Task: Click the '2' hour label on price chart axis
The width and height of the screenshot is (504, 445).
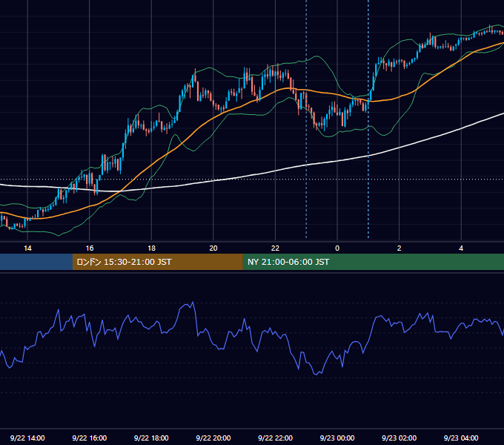Action: click(x=399, y=248)
